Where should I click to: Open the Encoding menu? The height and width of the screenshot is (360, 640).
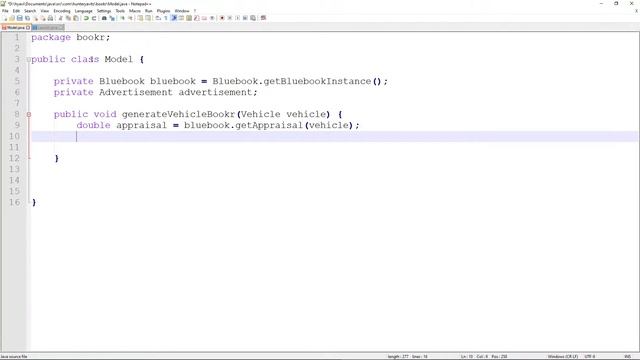[62, 11]
